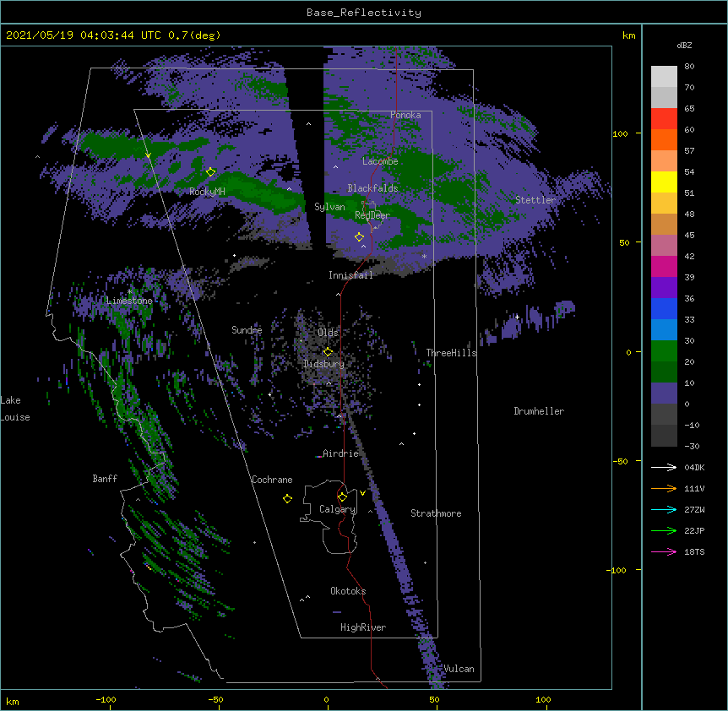Click the asterisk marker east of Innisfail
This screenshot has height=711, width=728.
click(x=424, y=256)
